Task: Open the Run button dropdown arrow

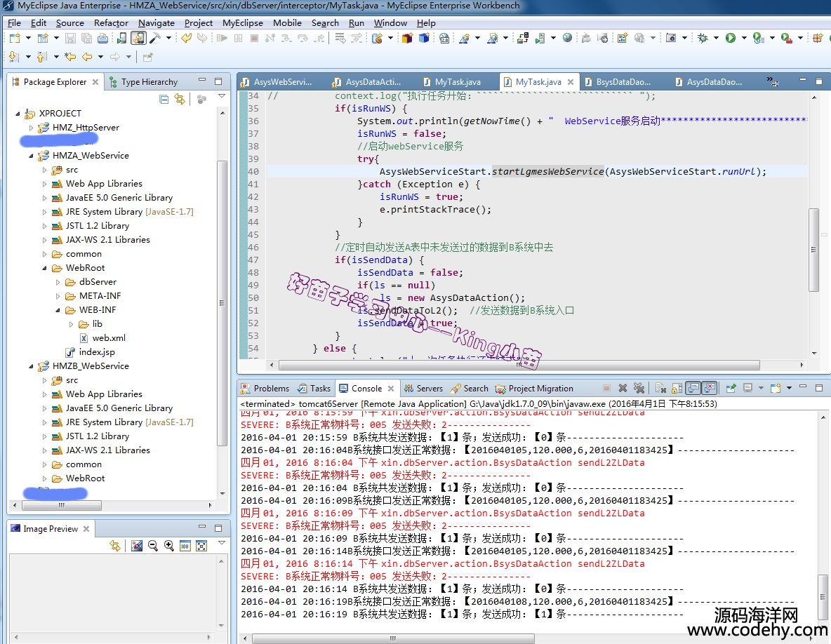Action: point(743,38)
